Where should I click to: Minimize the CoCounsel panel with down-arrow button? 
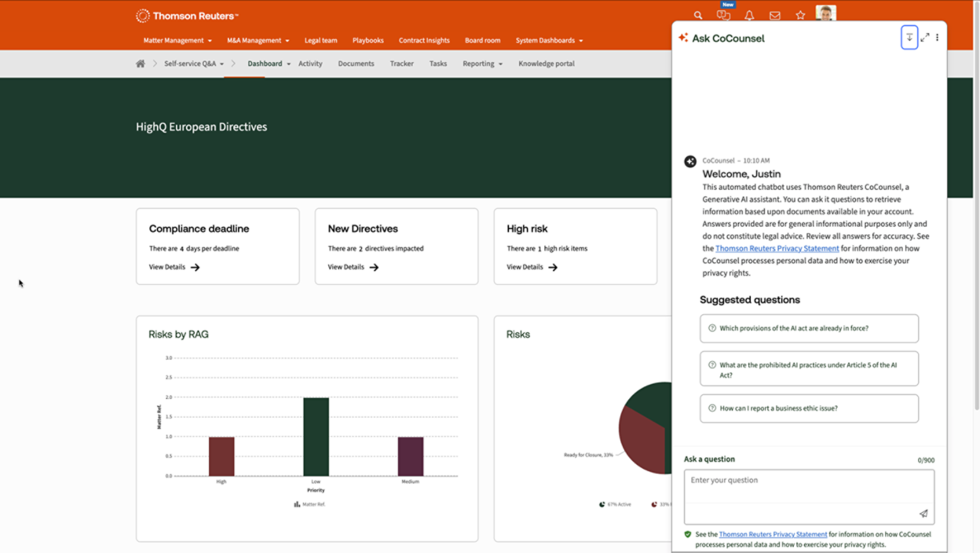909,38
